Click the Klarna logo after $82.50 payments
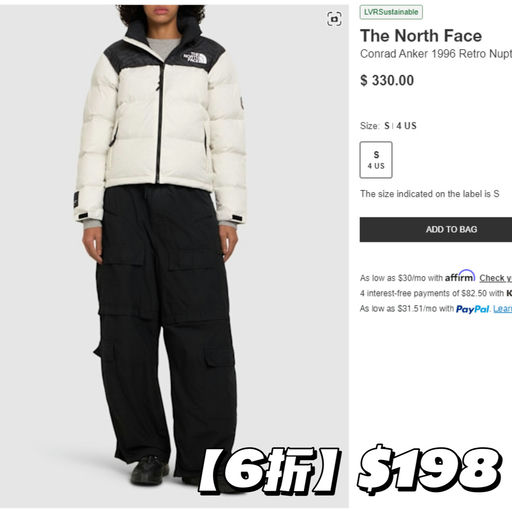Viewport: 512px width, 512px height. point(509,293)
